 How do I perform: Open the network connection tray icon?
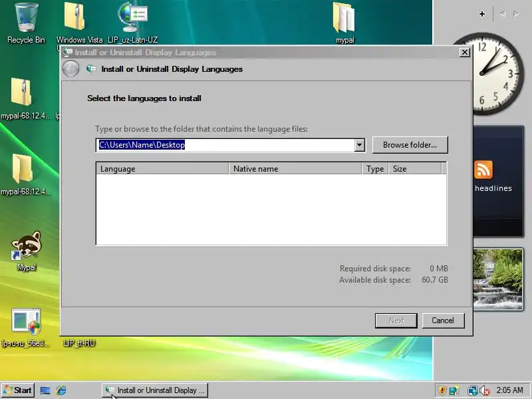(x=472, y=390)
